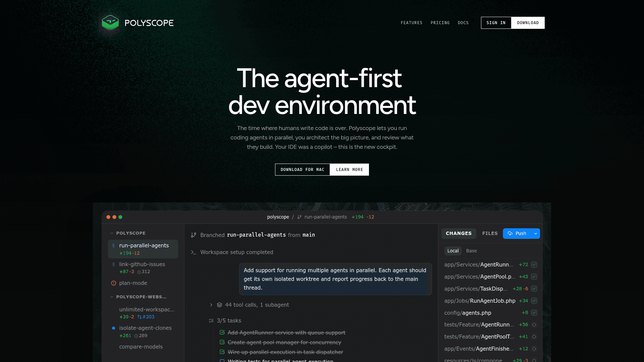This screenshot has width=644, height=362.
Task: Click the warning icon next to plan-mode
Action: (113, 283)
